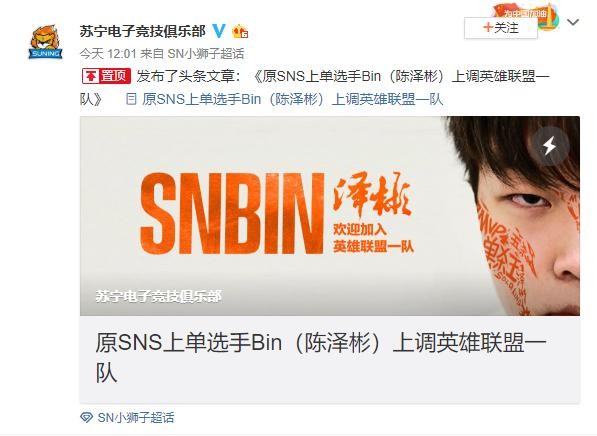Click the 今天 12:01 post timestamp

click(x=108, y=54)
